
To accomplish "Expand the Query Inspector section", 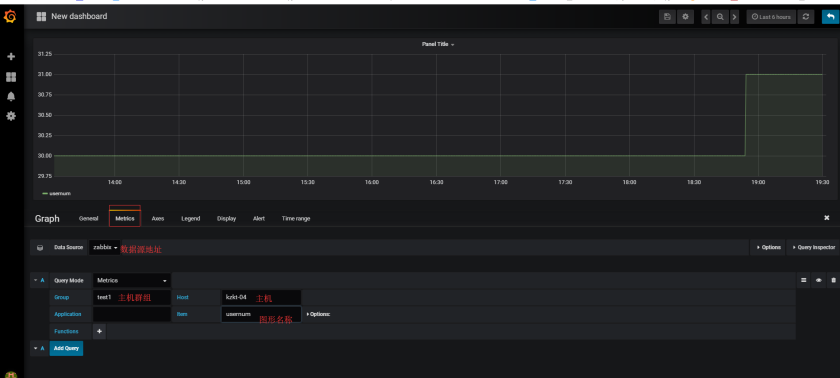I will tap(812, 247).
